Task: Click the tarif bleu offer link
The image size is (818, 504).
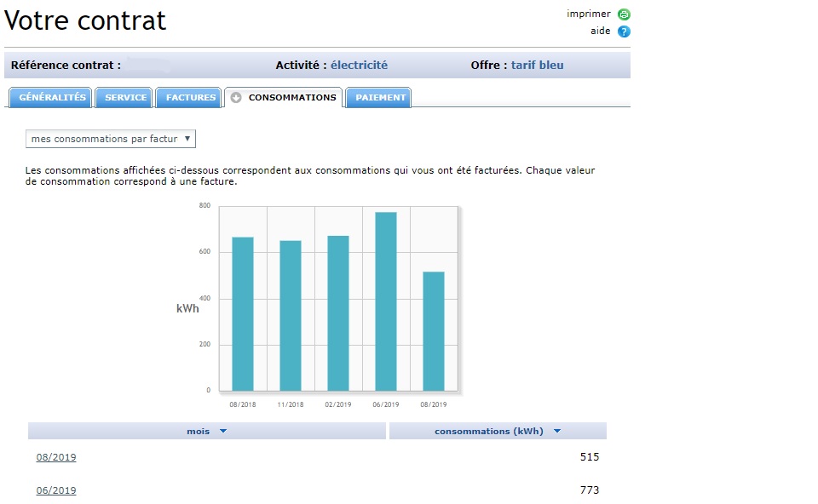Action: point(537,66)
